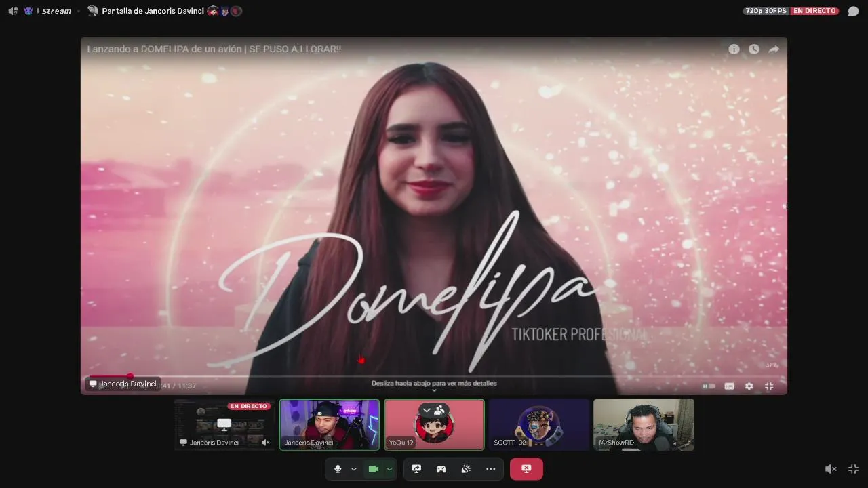The image size is (868, 488).
Task: Unmute stream audio with the bottom-right speaker icon
Action: click(x=831, y=469)
